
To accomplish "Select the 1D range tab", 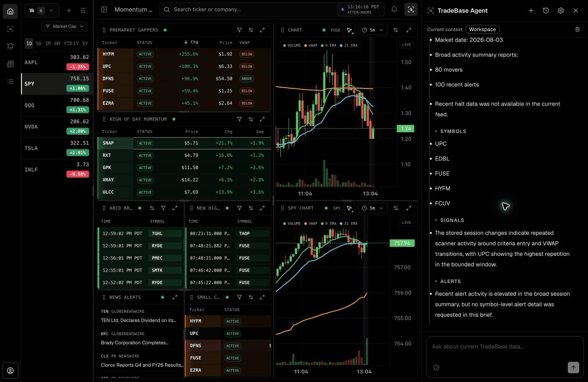I will [28, 43].
